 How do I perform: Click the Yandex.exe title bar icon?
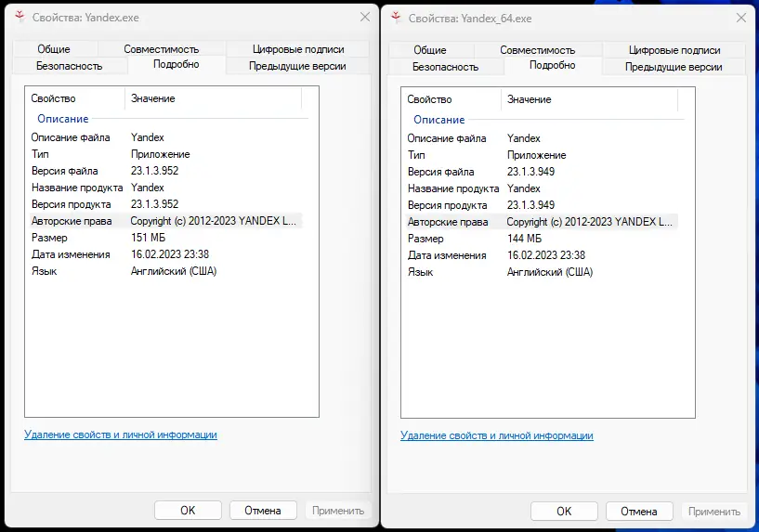tap(20, 18)
